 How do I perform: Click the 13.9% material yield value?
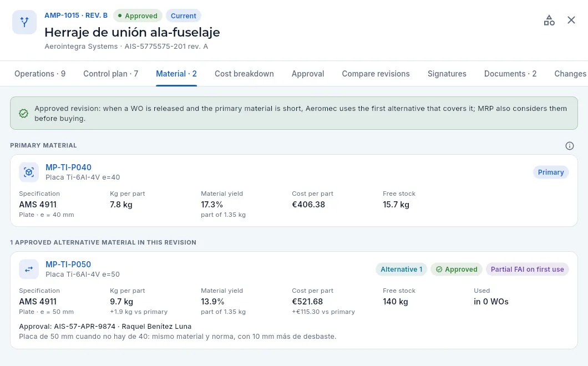point(212,302)
